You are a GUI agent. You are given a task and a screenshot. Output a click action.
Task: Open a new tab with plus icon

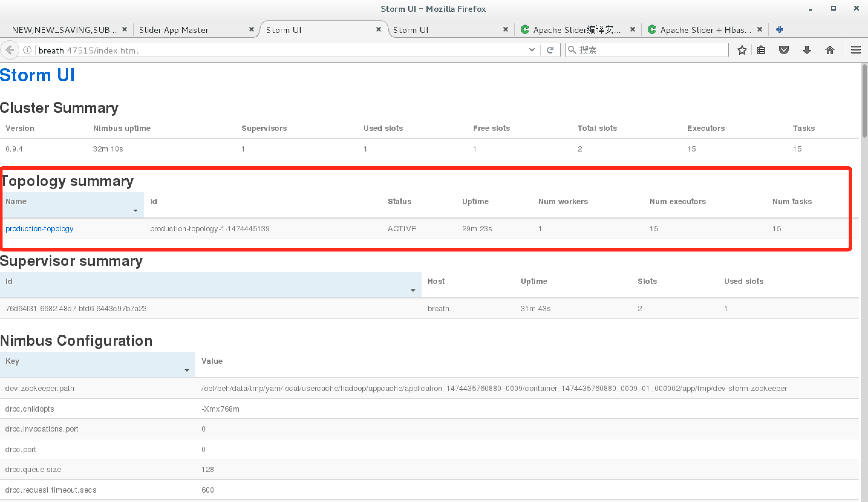[780, 30]
